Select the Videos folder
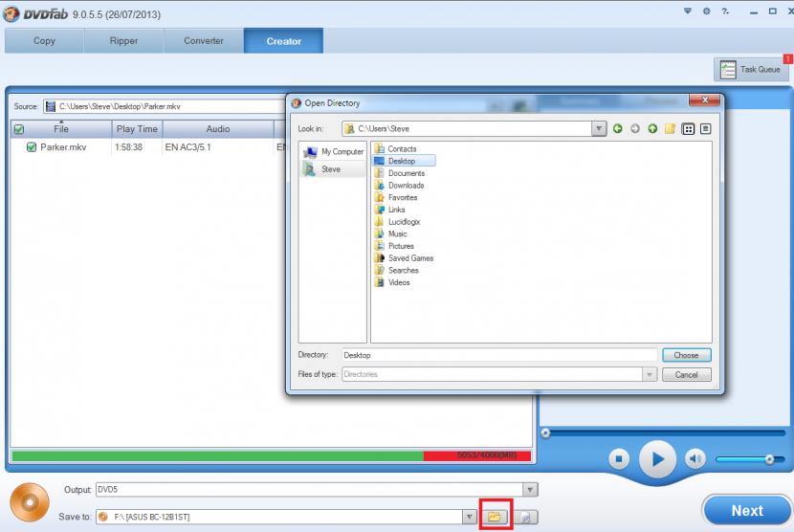Screen dimensions: 794x532 tap(392, 282)
